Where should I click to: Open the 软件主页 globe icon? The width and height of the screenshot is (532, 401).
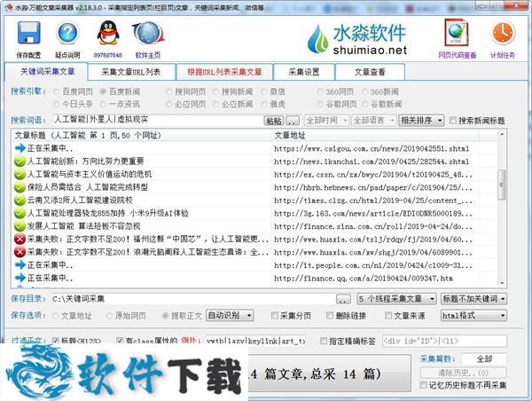tap(147, 35)
